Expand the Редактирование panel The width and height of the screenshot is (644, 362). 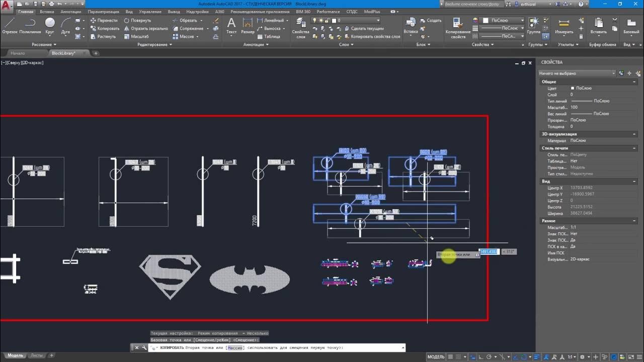(154, 44)
